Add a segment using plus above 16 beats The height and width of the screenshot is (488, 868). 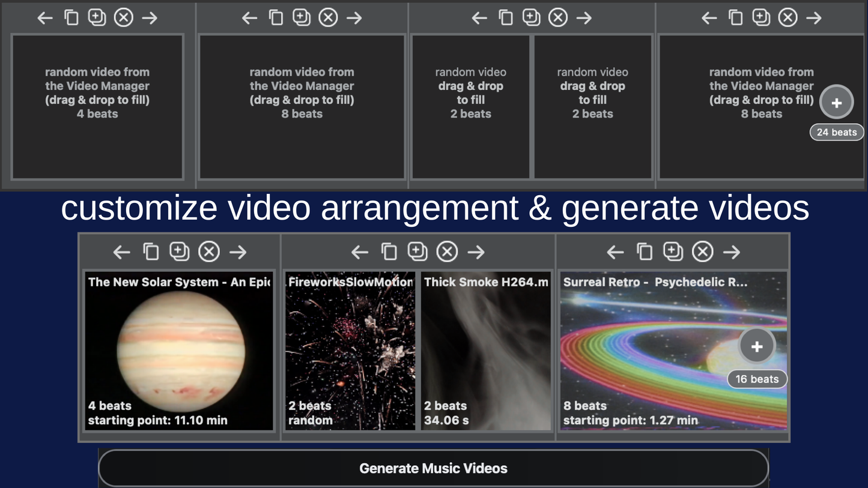coord(757,346)
